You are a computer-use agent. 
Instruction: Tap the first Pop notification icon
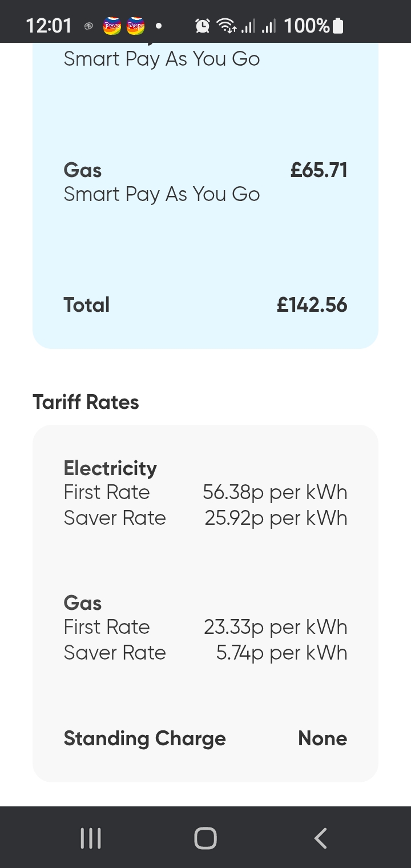112,26
